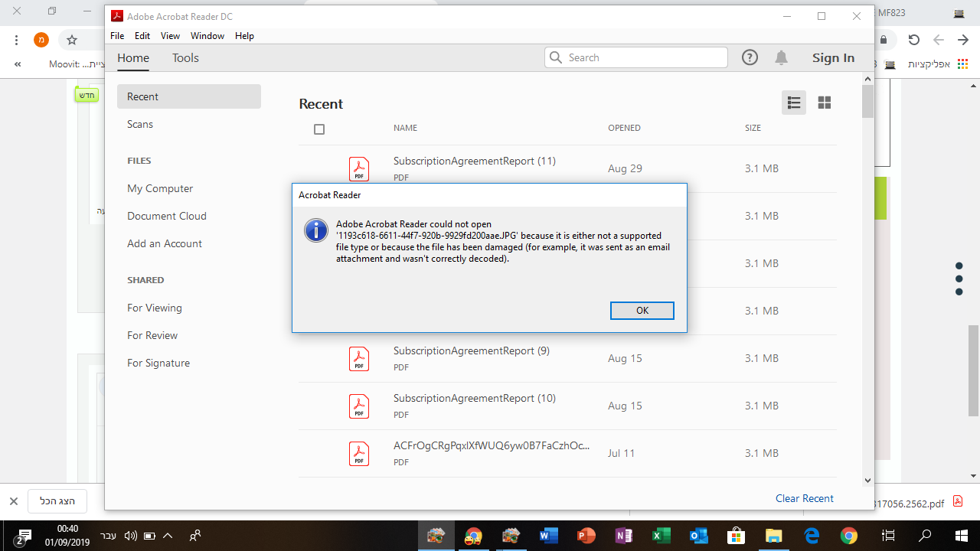Image resolution: width=980 pixels, height=551 pixels.
Task: Open Word from the taskbar
Action: [548, 536]
